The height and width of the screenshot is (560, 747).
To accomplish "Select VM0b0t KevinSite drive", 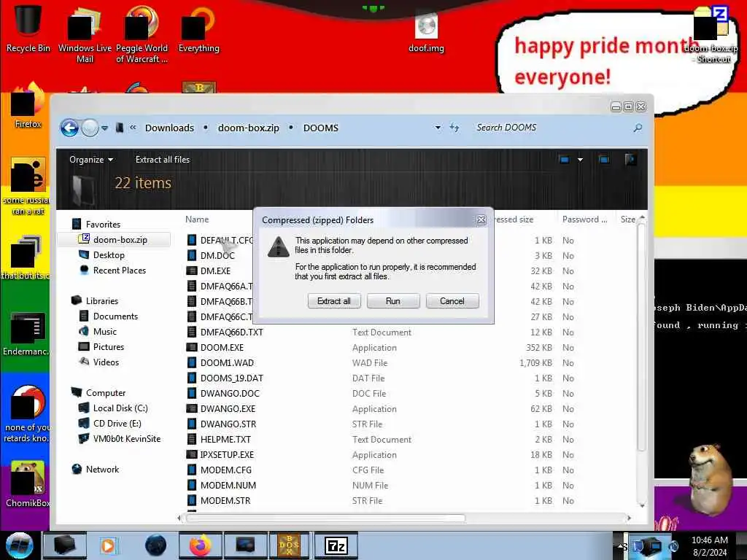I will [x=127, y=438].
